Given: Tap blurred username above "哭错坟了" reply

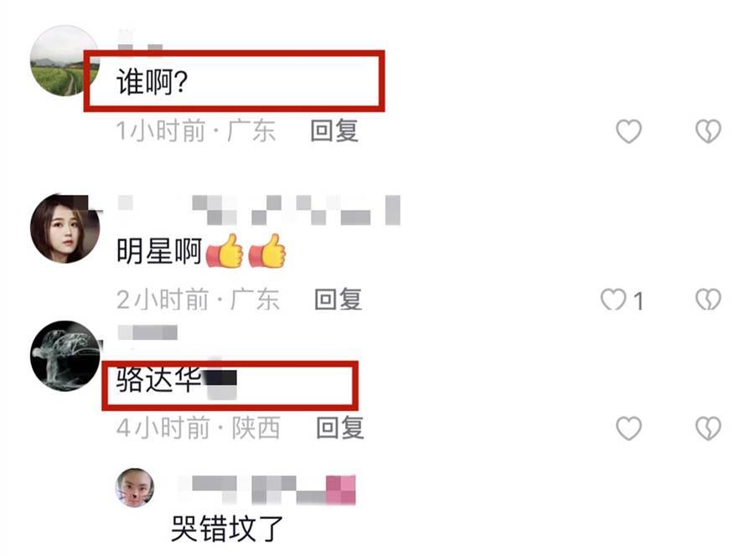Looking at the screenshot, I should click(x=266, y=490).
